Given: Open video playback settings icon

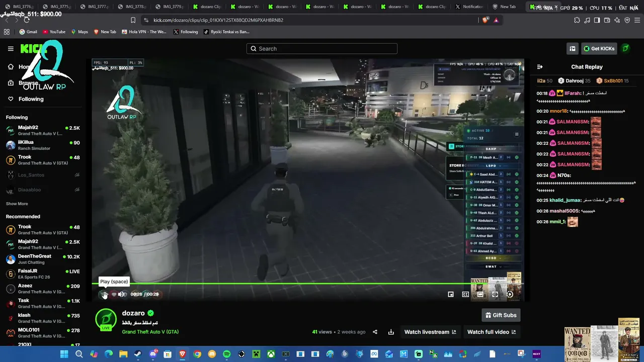Looking at the screenshot, I should [x=510, y=294].
